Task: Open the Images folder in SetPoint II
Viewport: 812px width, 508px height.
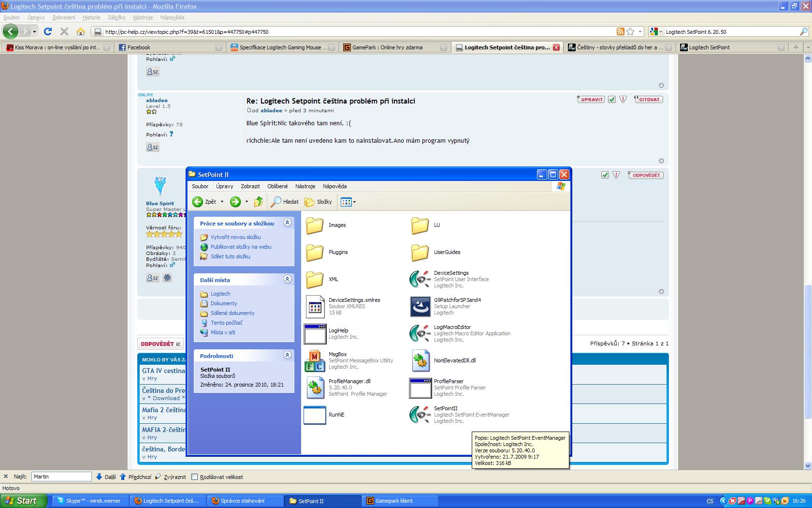Action: tap(315, 225)
